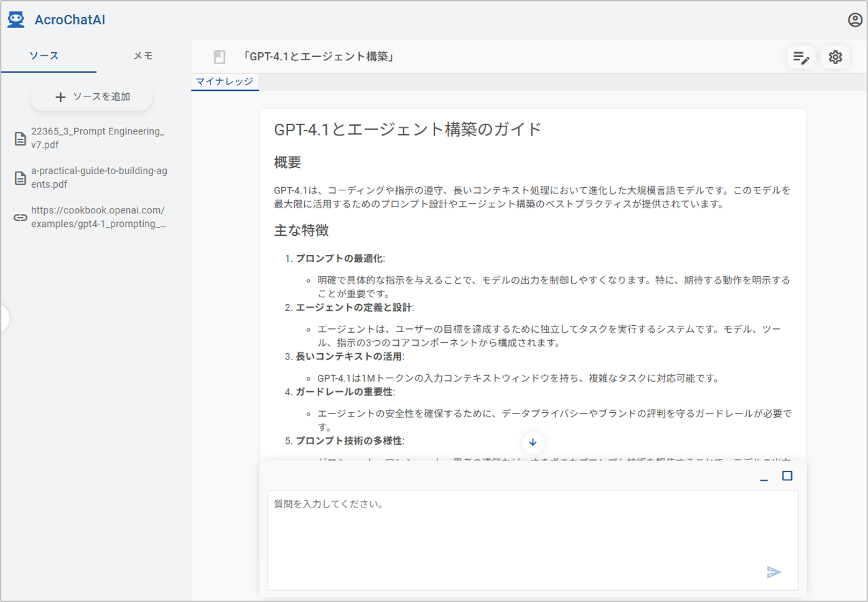Select the マイナレッジ tab
Screen dimensions: 868x602
[225, 81]
